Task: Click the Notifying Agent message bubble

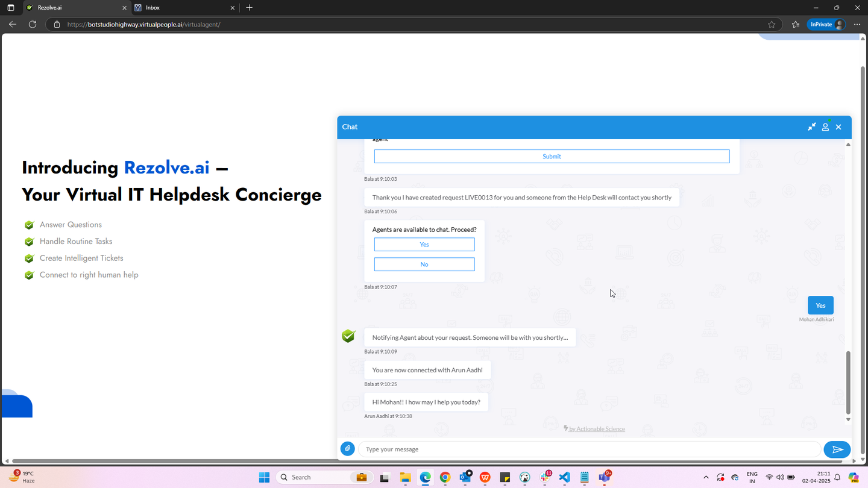Action: coord(470,337)
